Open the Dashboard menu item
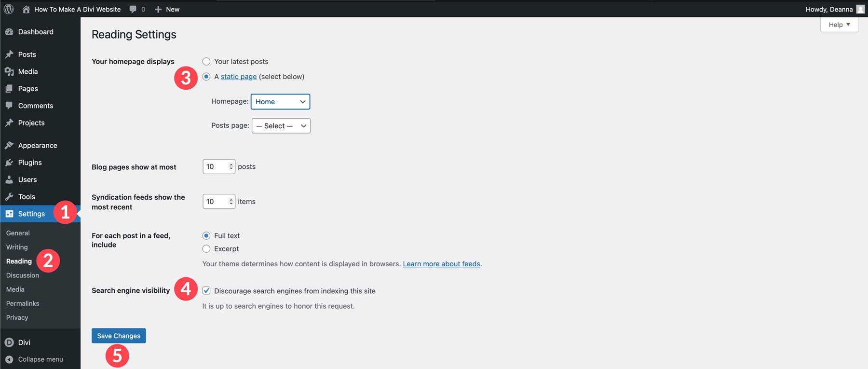The height and width of the screenshot is (369, 868). pos(41,32)
